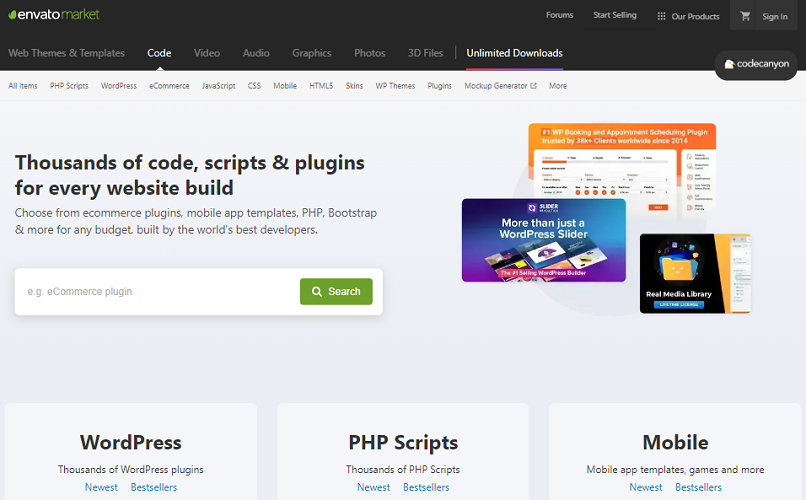Click the green Search button

[x=336, y=291]
